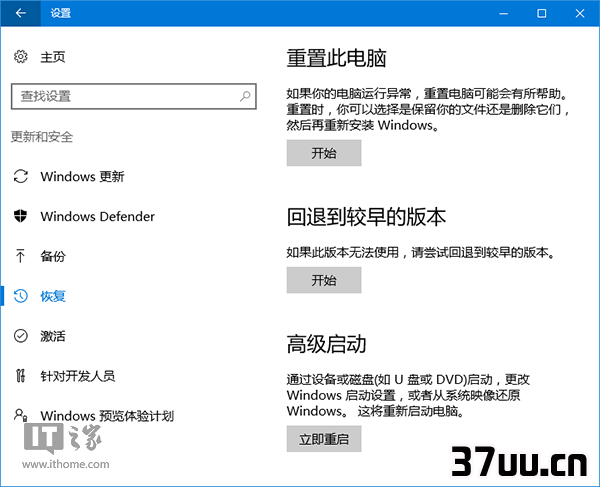Screen dimensions: 600x487
Task: Click the 立即重启 button
Action: click(324, 439)
